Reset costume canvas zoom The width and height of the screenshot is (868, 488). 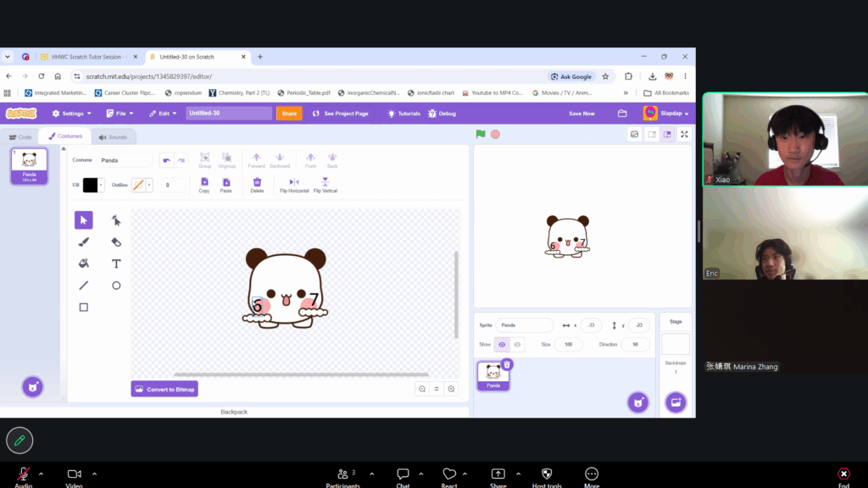437,389
